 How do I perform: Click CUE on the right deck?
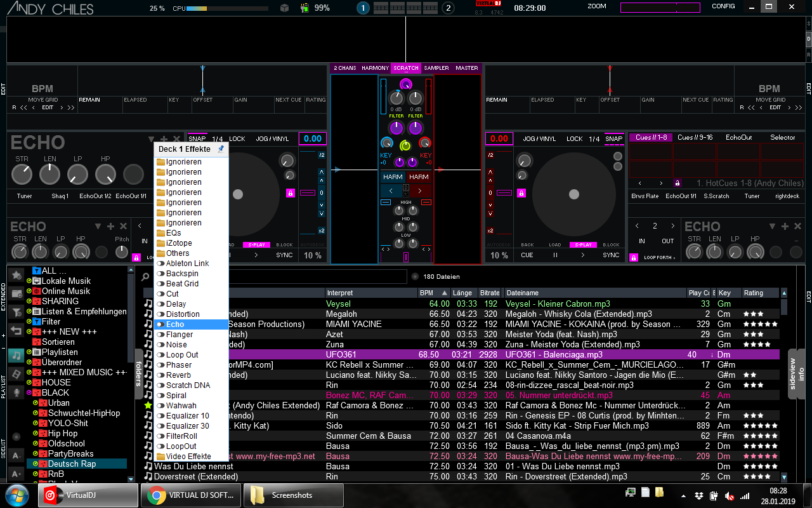pyautogui.click(x=527, y=255)
